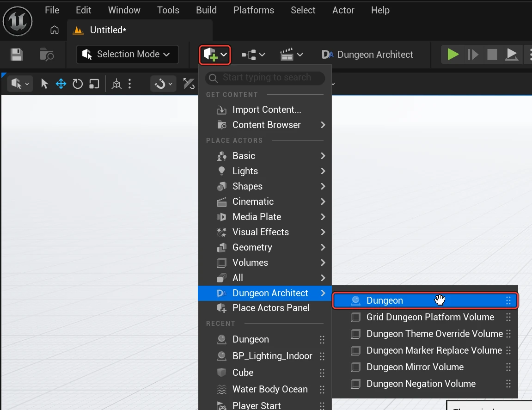The width and height of the screenshot is (532, 410).
Task: Click the Dungeon Architect toolbar button
Action: click(367, 54)
